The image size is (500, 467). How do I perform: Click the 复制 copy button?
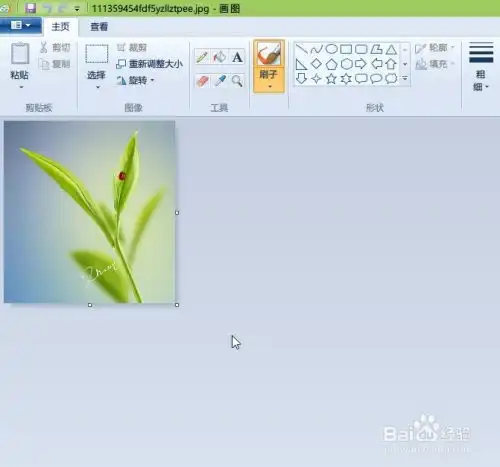tap(55, 64)
